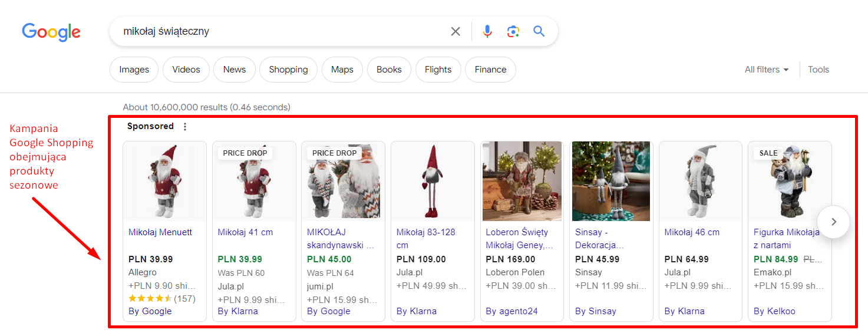868x336 pixels.
Task: Click the blue magnifier search icon
Action: coord(539,31)
